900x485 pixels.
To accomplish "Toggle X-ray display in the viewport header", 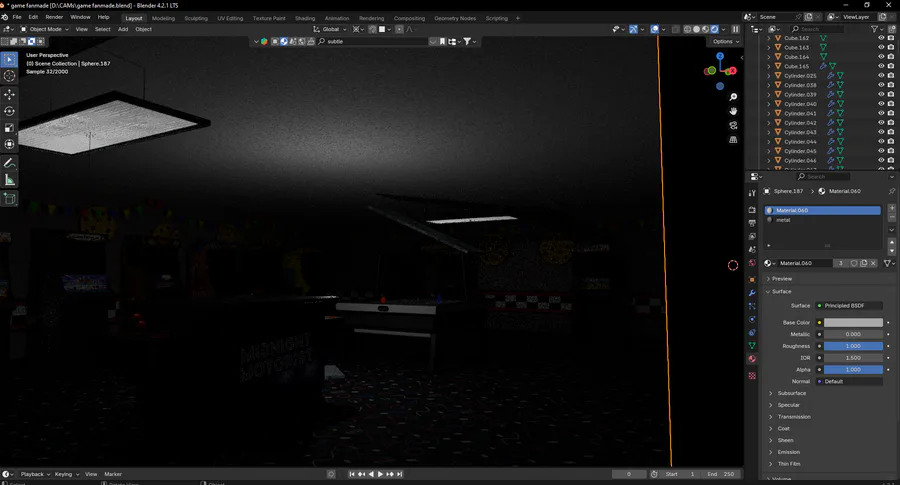I will (x=676, y=29).
